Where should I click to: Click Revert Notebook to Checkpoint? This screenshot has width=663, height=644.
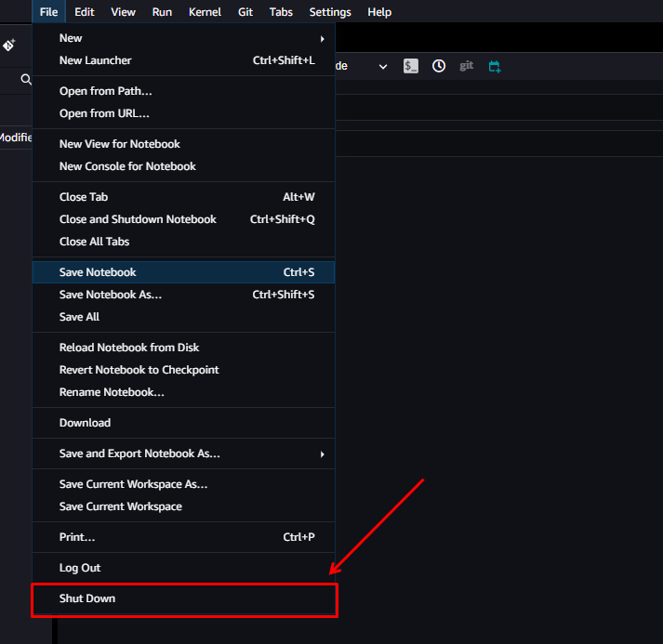click(x=139, y=370)
